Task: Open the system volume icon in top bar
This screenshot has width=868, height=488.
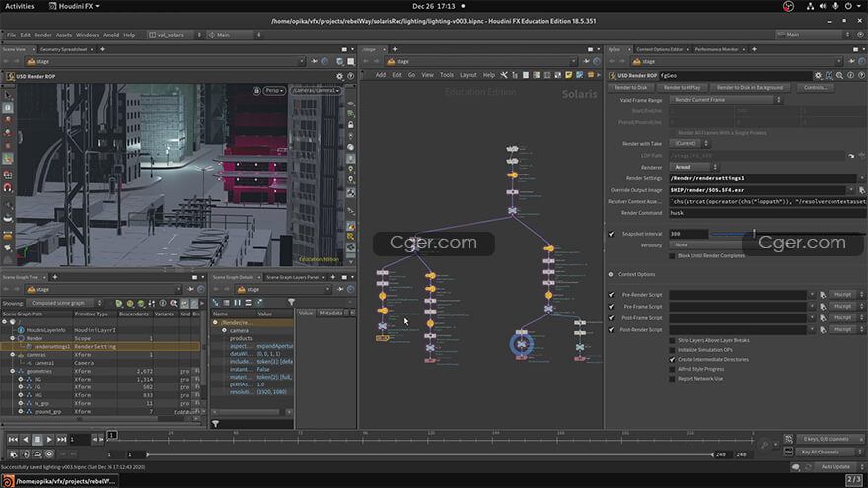Action: [x=823, y=6]
